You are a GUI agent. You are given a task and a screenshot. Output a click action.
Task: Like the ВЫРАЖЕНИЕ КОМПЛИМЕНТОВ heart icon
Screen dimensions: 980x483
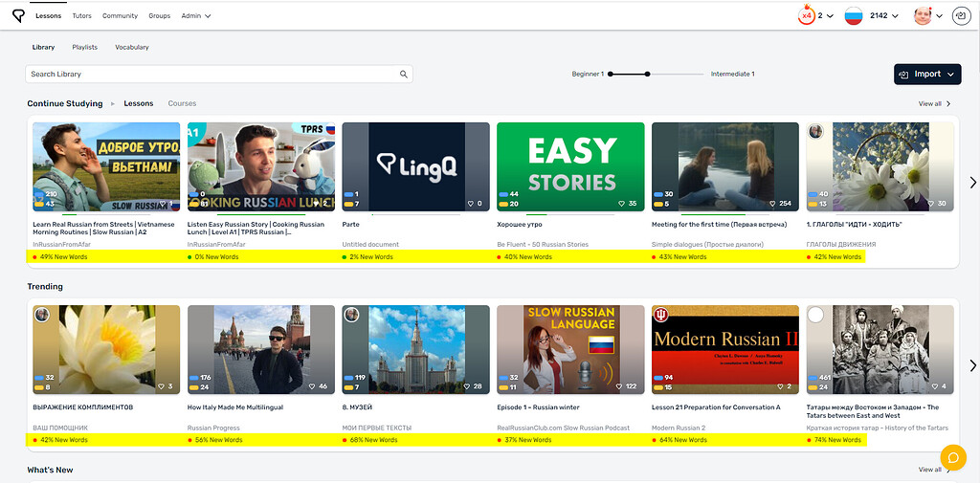162,386
